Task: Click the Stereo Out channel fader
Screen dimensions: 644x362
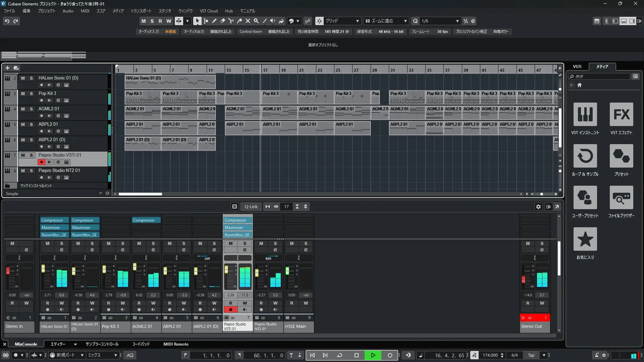Action: coord(523,279)
